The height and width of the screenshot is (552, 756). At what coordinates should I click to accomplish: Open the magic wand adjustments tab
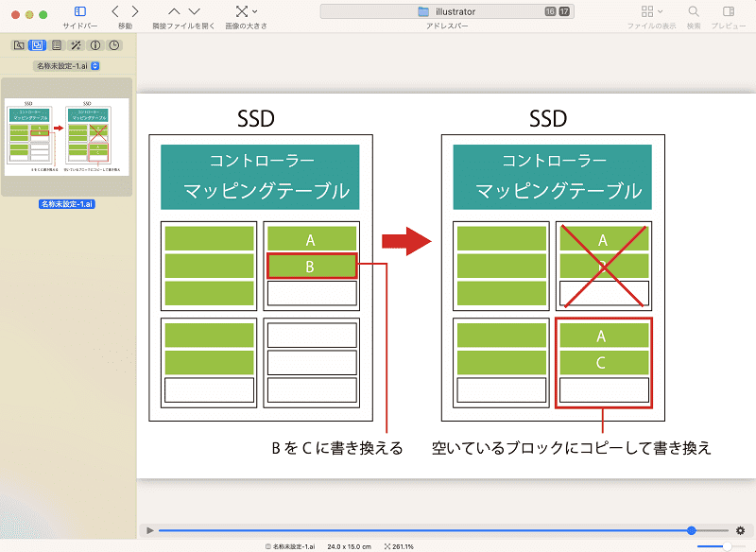(76, 45)
